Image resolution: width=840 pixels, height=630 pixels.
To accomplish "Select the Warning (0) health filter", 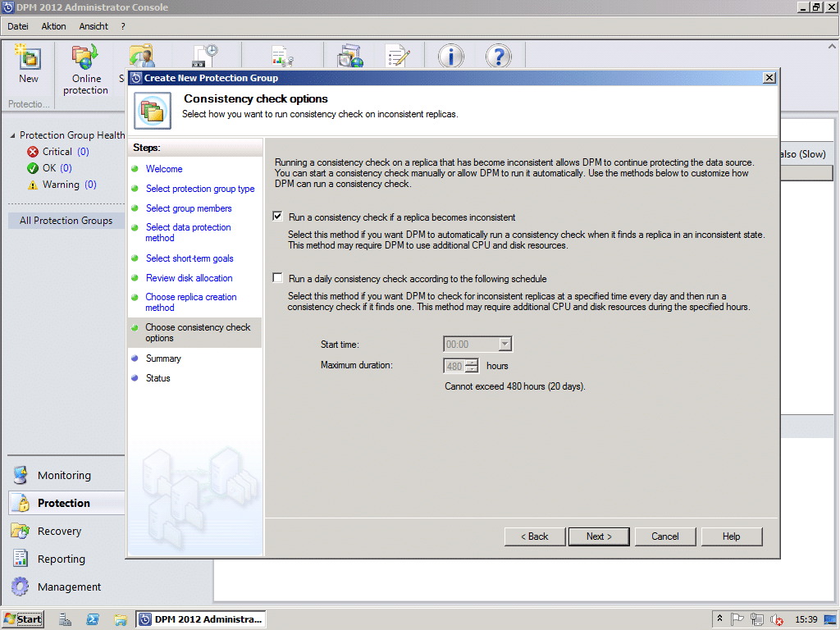I will pos(70,185).
